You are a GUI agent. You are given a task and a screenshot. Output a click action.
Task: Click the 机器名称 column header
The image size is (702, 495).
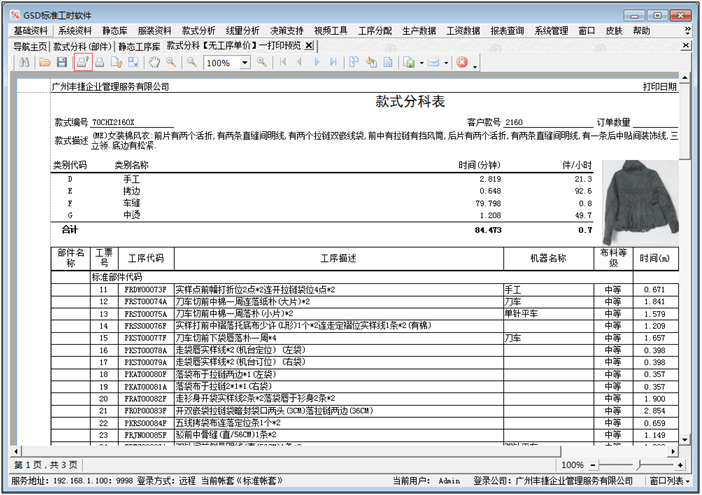coord(548,258)
